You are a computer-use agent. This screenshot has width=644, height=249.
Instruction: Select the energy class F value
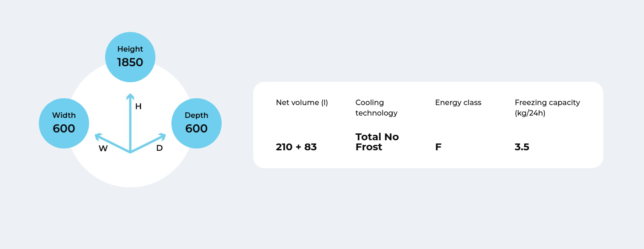click(438, 147)
